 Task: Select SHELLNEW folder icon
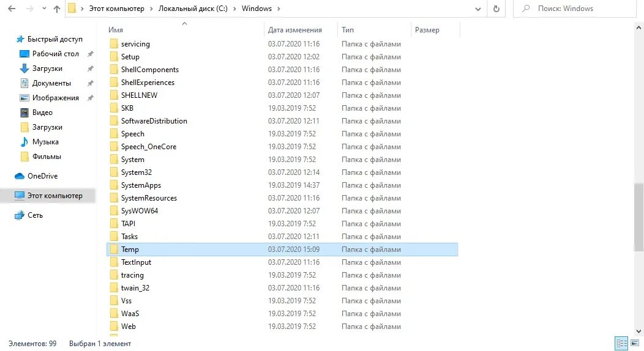(114, 95)
